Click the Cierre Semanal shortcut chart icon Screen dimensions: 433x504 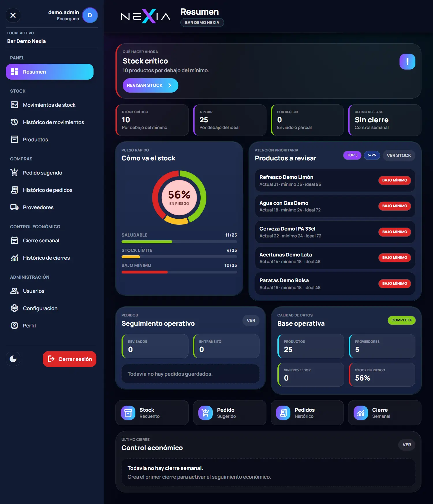361,413
